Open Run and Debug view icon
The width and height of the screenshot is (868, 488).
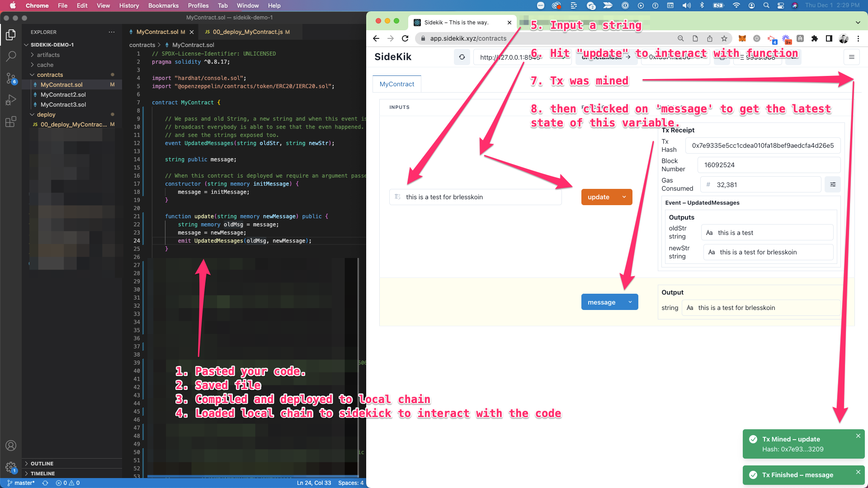click(11, 100)
